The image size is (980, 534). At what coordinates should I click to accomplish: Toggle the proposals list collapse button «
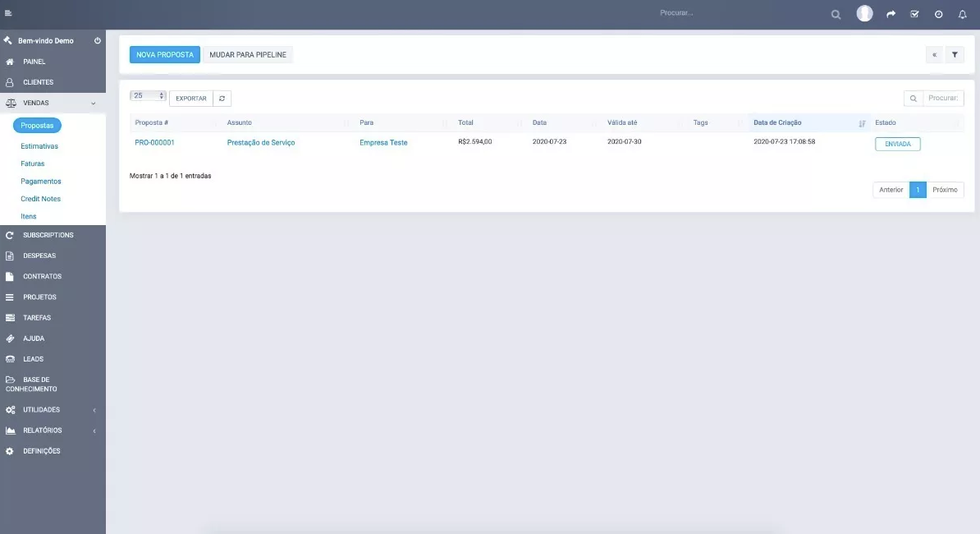click(934, 54)
